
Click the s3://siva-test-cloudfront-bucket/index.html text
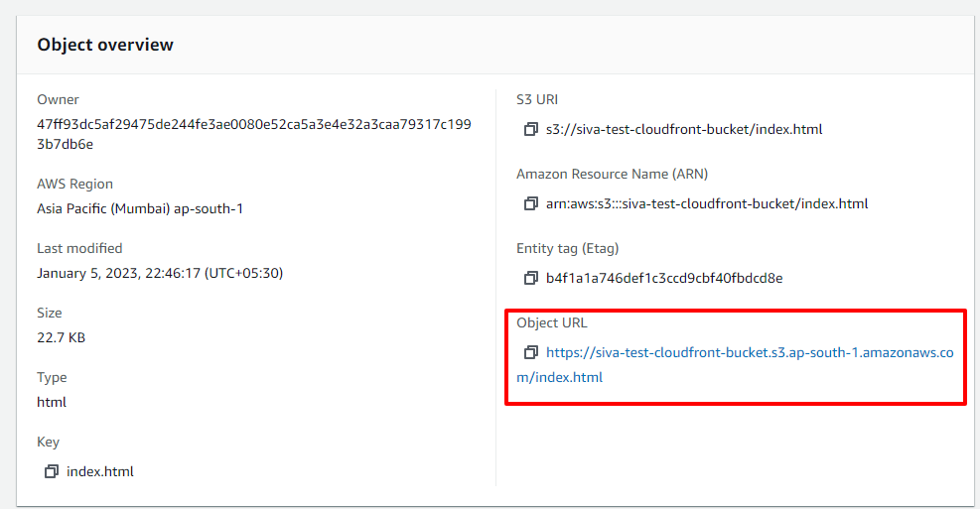pos(684,129)
